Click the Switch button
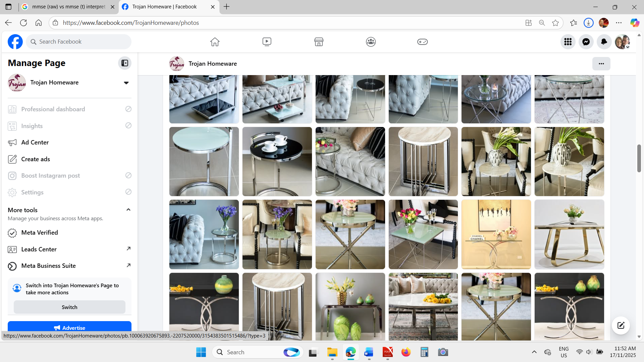 pos(69,307)
